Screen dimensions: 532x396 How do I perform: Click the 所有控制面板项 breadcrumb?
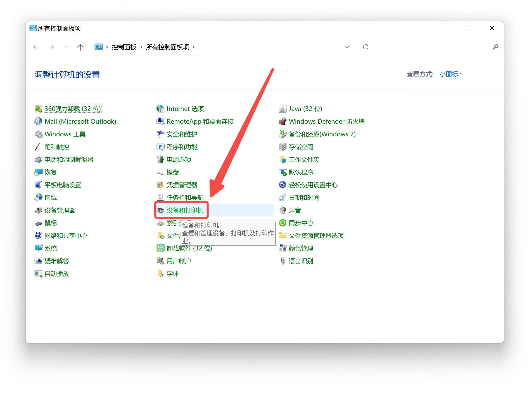tap(167, 47)
